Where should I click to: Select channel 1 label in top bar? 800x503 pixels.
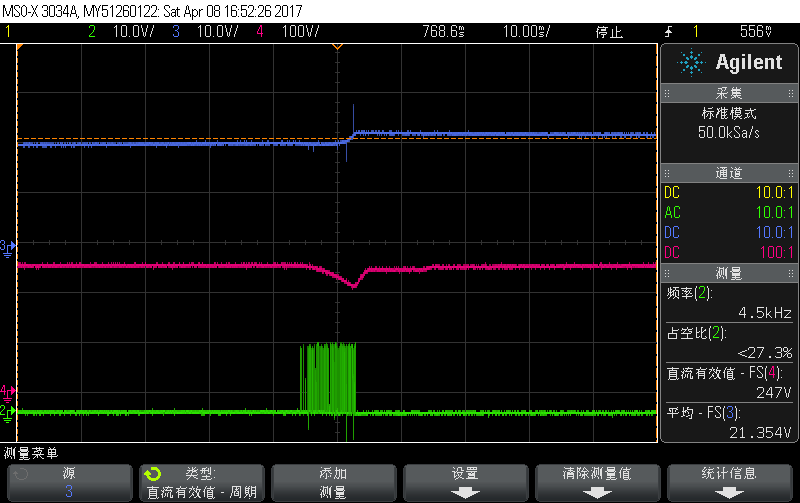(x=8, y=32)
